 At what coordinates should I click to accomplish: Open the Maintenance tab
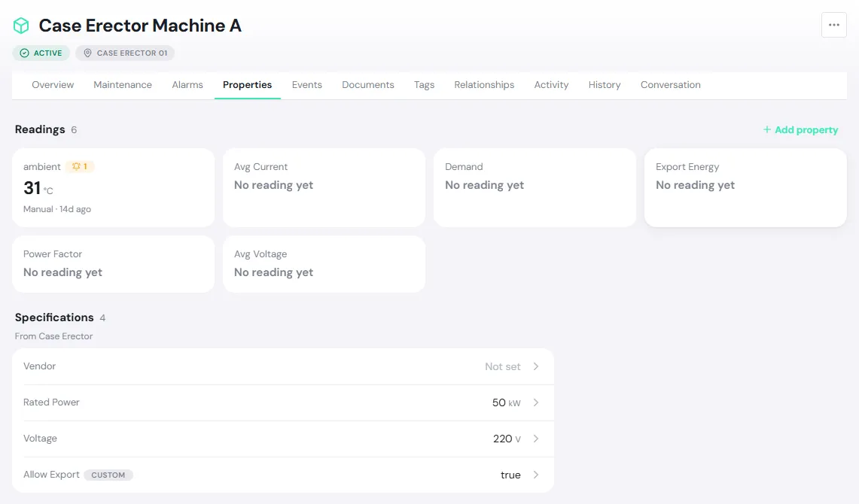(x=123, y=85)
